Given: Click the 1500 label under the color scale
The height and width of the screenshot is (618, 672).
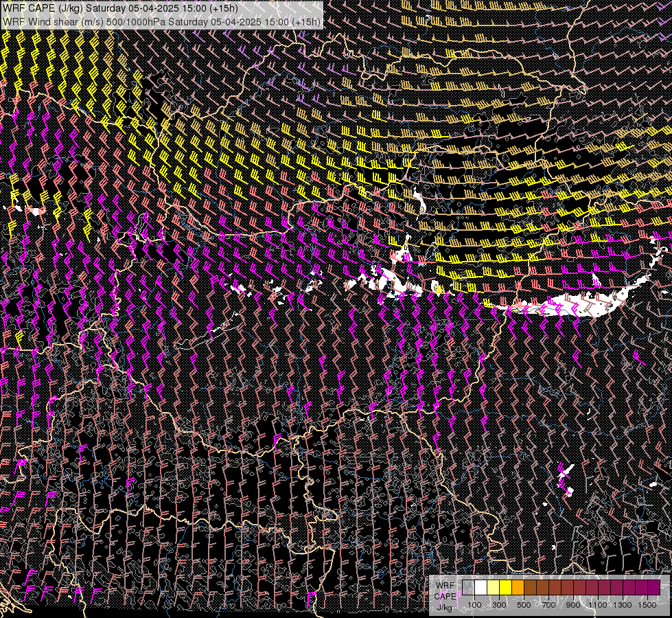Looking at the screenshot, I should tap(647, 605).
